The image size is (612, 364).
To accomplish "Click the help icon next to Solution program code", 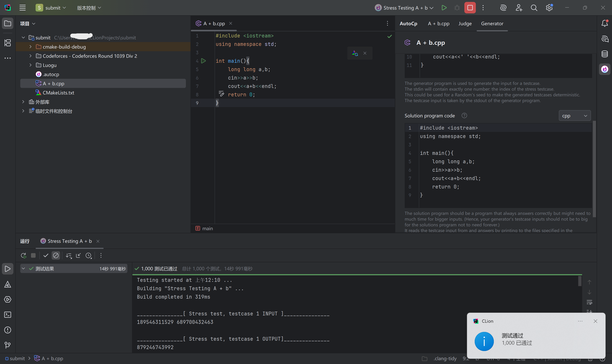I will pos(464,116).
